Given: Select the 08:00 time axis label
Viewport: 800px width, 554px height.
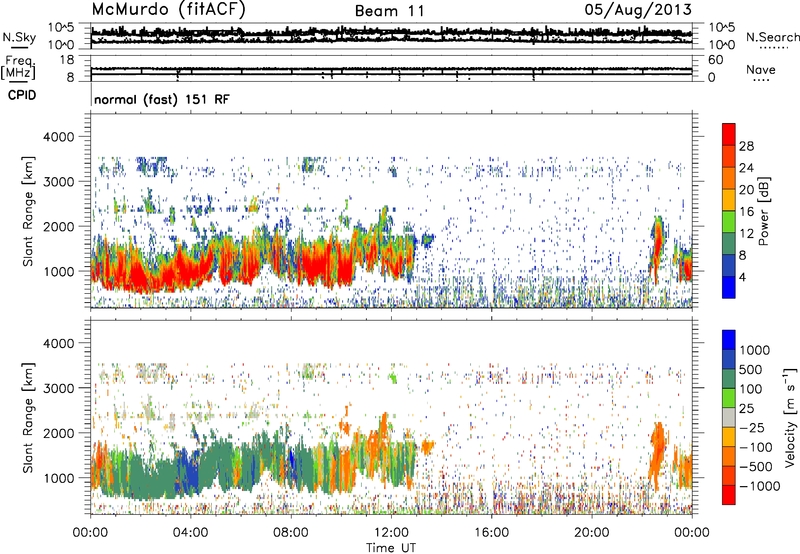Looking at the screenshot, I should pyautogui.click(x=291, y=533).
